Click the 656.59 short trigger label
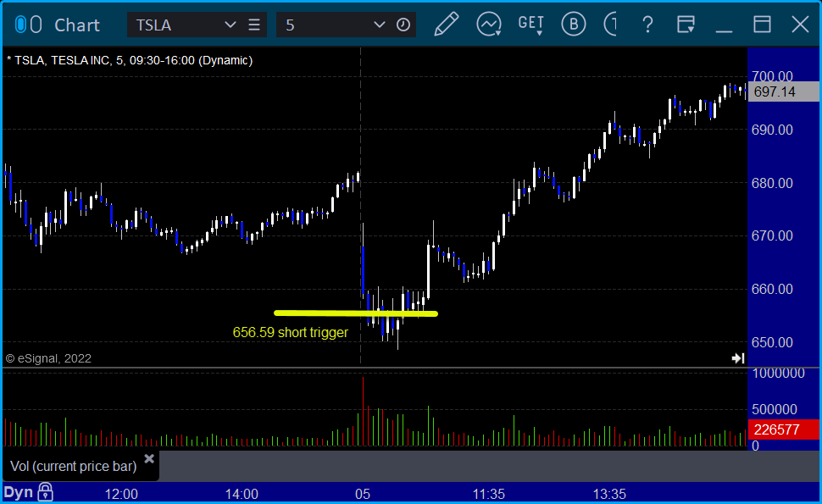Image resolution: width=822 pixels, height=504 pixels. (290, 332)
